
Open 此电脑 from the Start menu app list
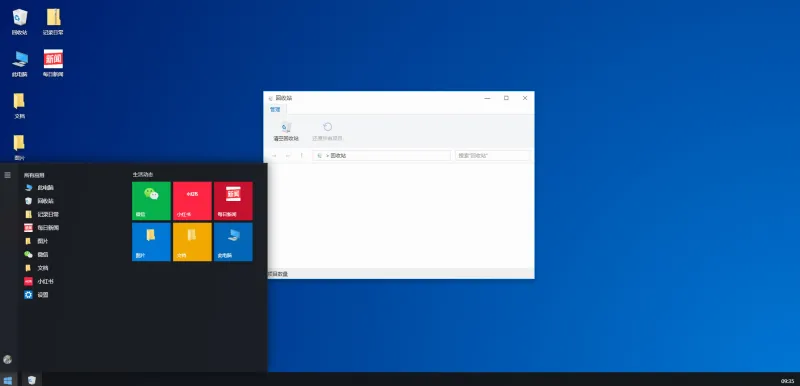coord(40,188)
